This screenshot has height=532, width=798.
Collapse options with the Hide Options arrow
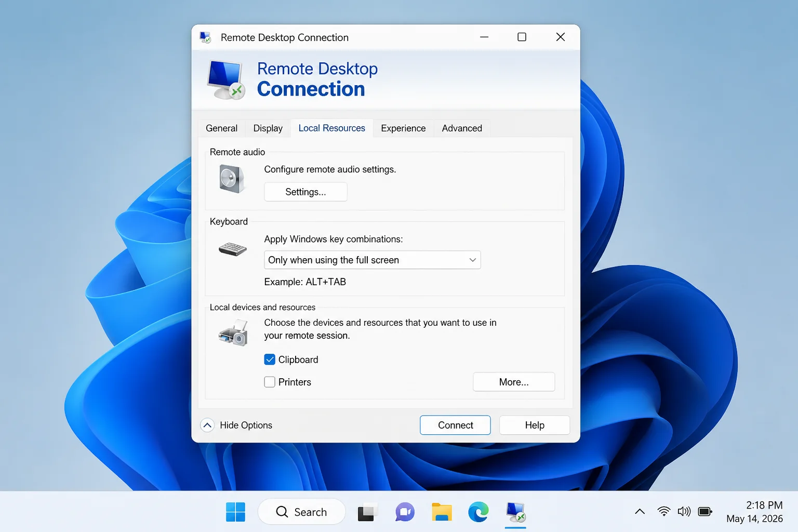[207, 425]
